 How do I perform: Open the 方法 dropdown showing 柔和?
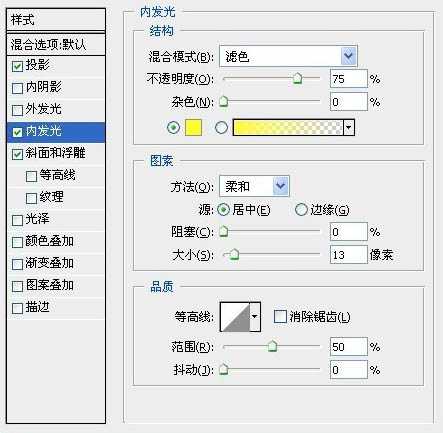point(254,186)
